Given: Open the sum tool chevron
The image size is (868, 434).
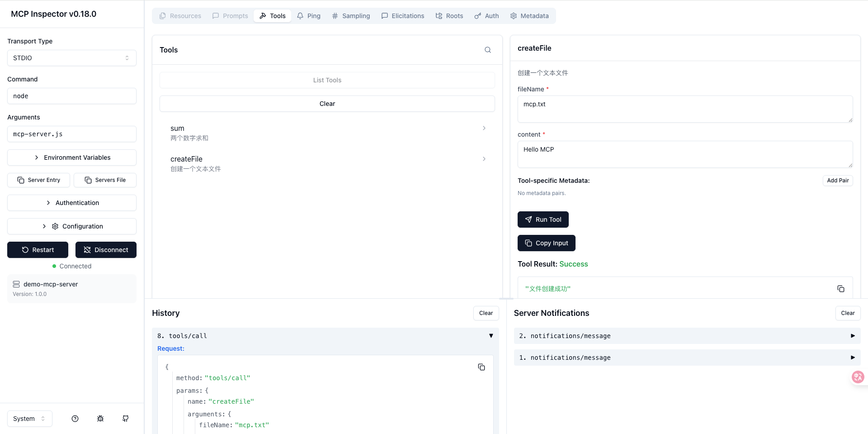Looking at the screenshot, I should 484,128.
